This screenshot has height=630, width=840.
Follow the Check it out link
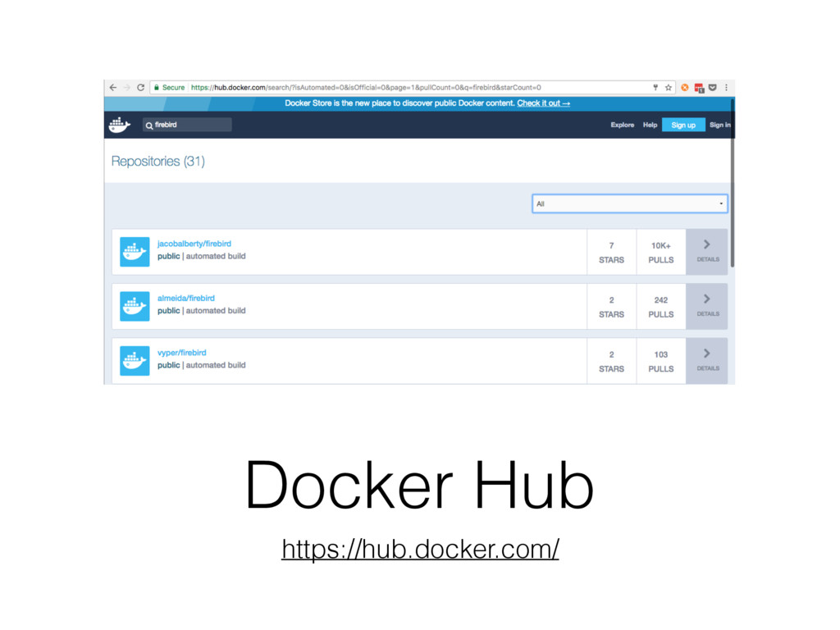coord(543,103)
